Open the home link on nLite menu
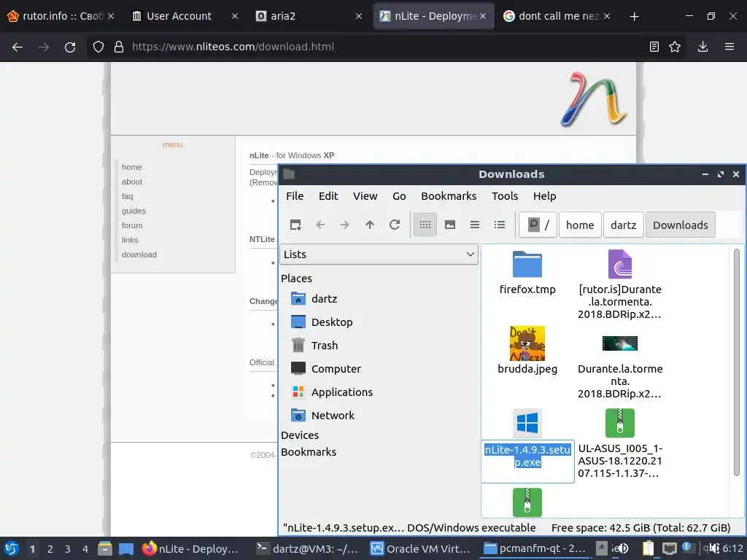Viewport: 747px width, 560px height. click(x=132, y=167)
